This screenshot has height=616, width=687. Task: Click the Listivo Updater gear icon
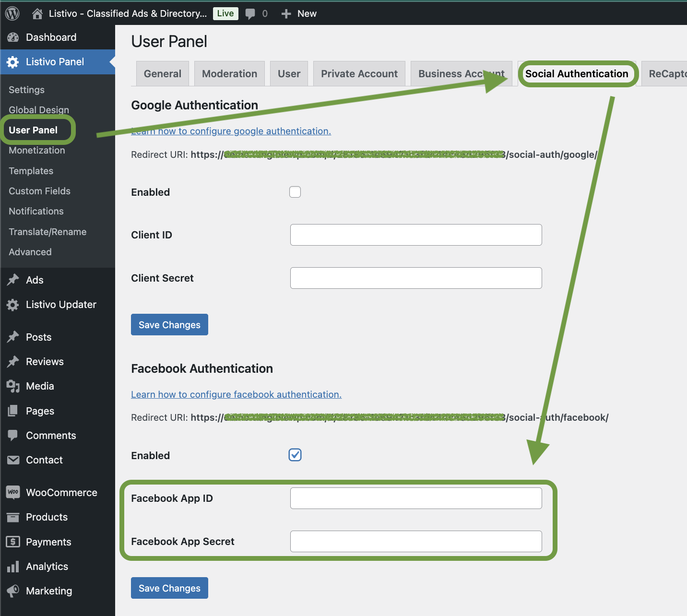(13, 305)
